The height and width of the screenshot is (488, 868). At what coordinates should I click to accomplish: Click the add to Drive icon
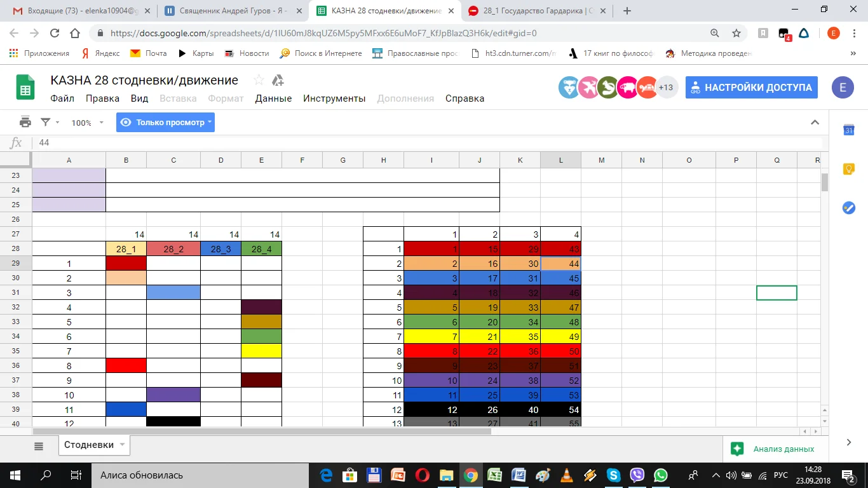tap(278, 80)
